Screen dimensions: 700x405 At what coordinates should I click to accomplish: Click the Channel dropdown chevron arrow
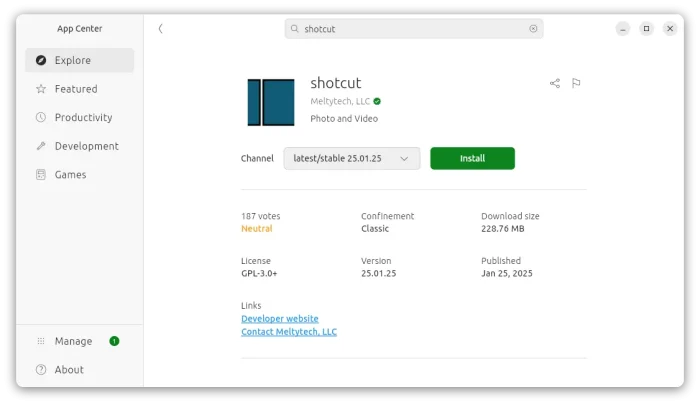[x=404, y=159]
